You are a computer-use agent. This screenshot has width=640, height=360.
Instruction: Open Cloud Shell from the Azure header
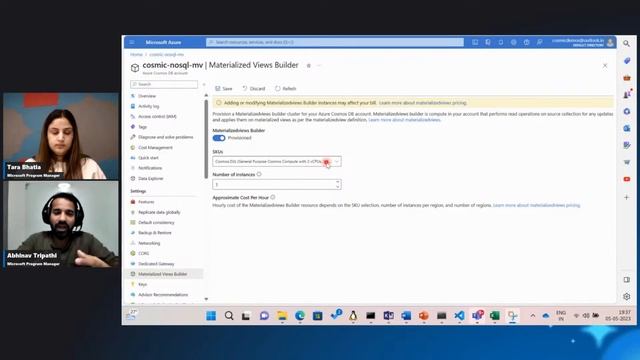pos(475,42)
